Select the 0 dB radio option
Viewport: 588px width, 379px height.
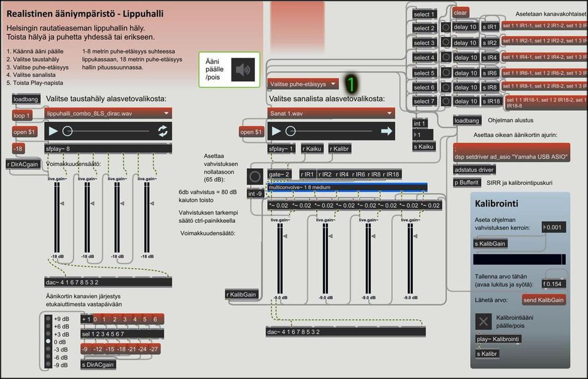point(48,342)
